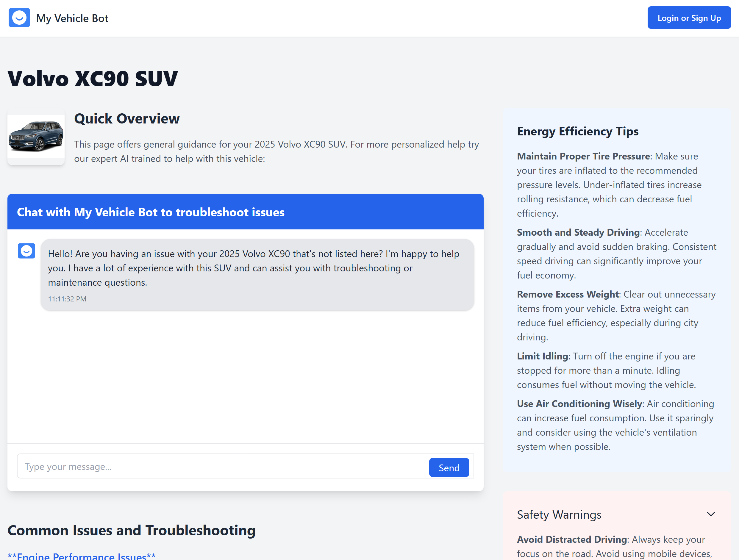
Task: Click the blue Volvo XC90 thumbnail image
Action: tap(36, 137)
